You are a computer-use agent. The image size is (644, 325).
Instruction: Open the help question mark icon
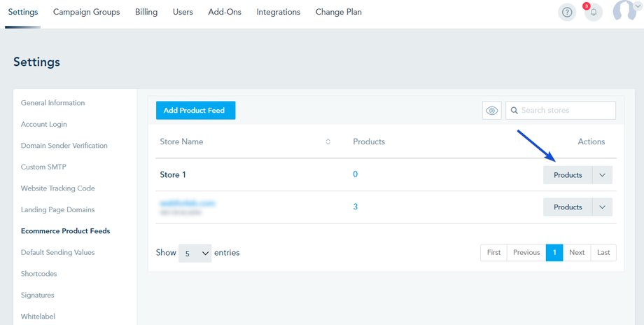pyautogui.click(x=567, y=13)
